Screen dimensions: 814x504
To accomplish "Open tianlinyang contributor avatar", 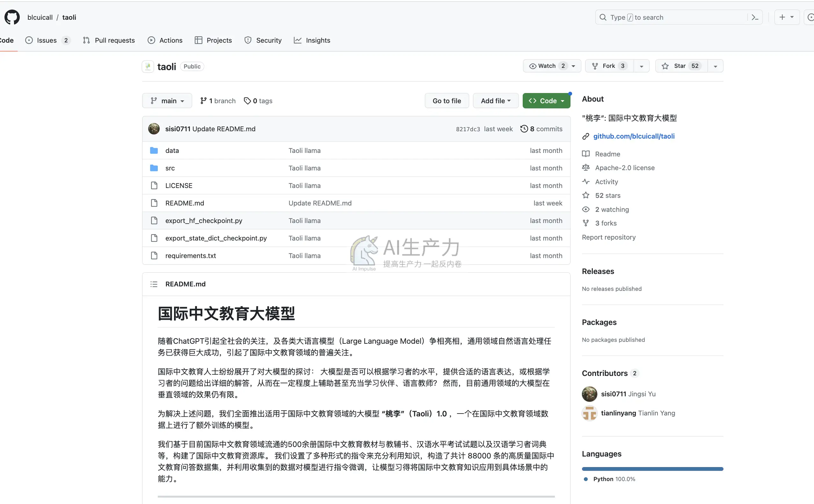I will (590, 413).
